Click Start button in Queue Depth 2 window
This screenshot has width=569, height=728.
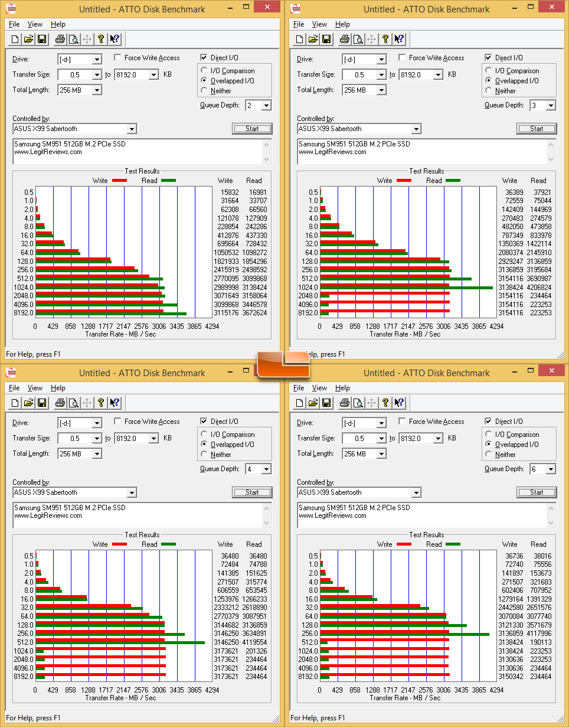coord(252,128)
